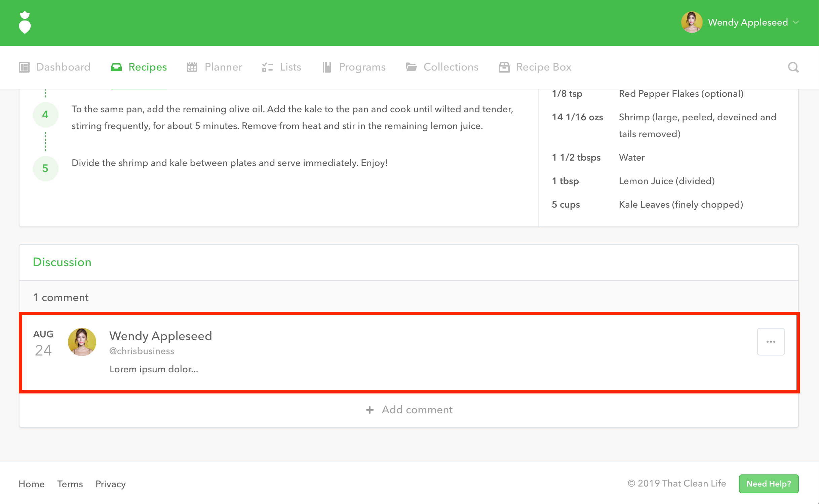Open the search magnifier icon
Image resolution: width=819 pixels, height=504 pixels.
point(793,67)
